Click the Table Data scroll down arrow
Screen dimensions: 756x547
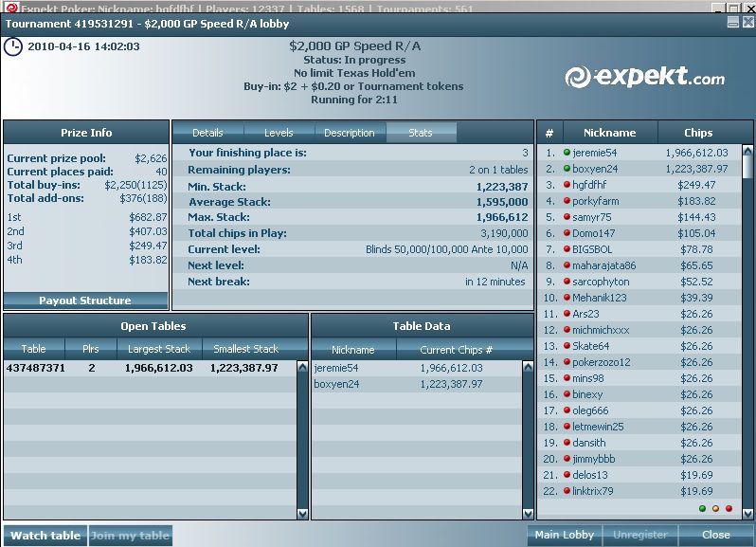point(528,514)
